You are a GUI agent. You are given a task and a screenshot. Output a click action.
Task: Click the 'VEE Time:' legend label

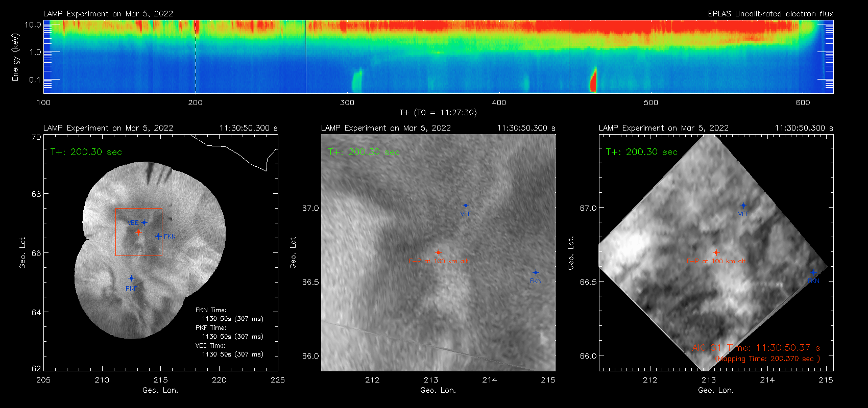point(211,346)
